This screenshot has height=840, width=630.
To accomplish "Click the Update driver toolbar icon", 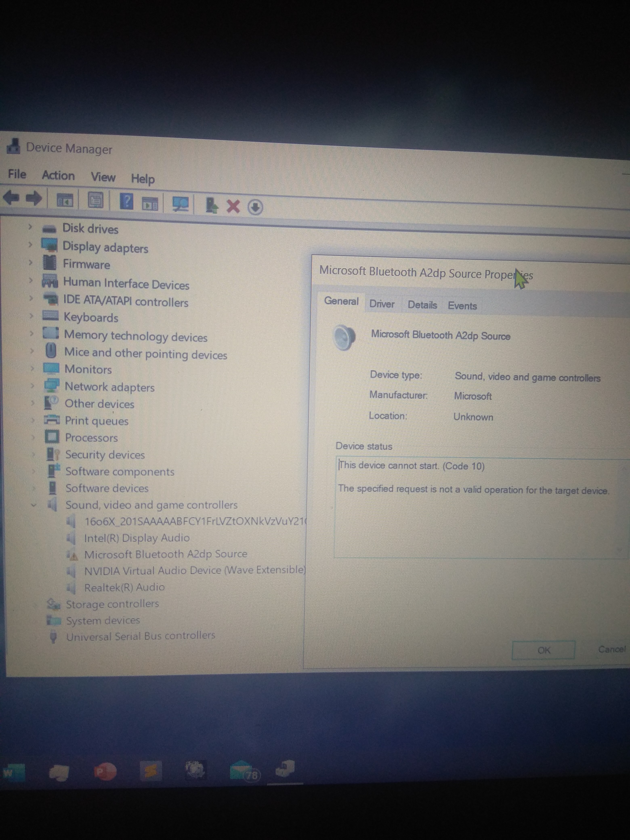I will [x=211, y=205].
